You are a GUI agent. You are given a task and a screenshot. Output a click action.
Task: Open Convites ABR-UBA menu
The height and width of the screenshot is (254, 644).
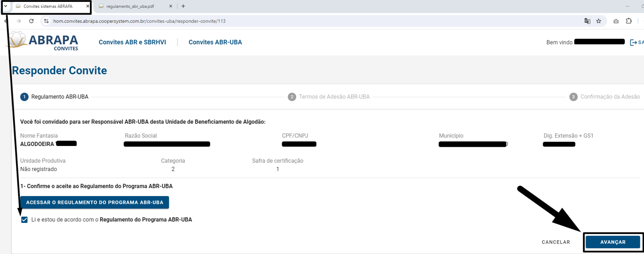coord(215,42)
